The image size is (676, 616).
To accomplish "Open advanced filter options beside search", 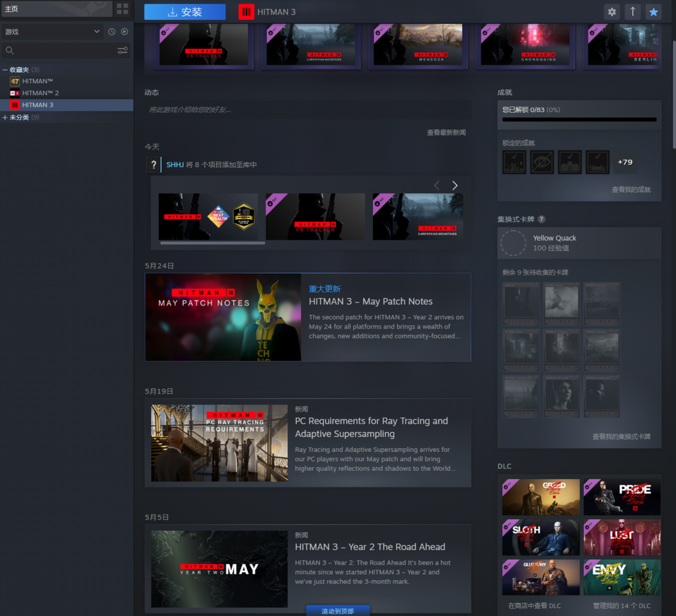I will click(122, 51).
